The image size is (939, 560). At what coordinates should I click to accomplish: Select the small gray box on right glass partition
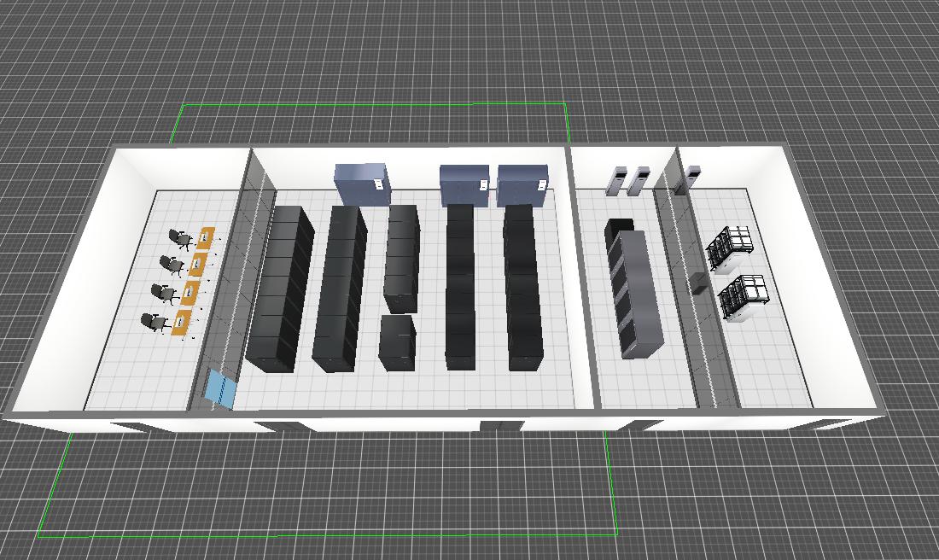(x=699, y=283)
